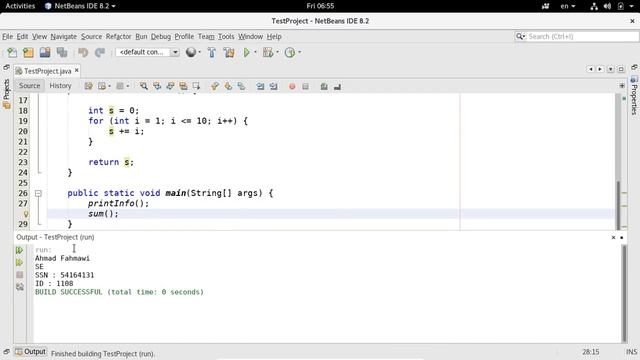Open the Window menu
This screenshot has height=360, width=640.
coord(250,36)
